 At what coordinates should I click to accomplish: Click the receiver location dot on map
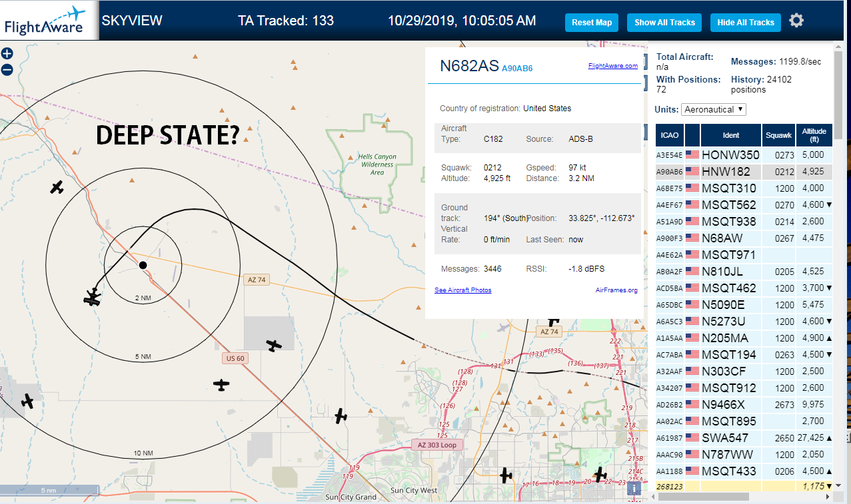[143, 265]
